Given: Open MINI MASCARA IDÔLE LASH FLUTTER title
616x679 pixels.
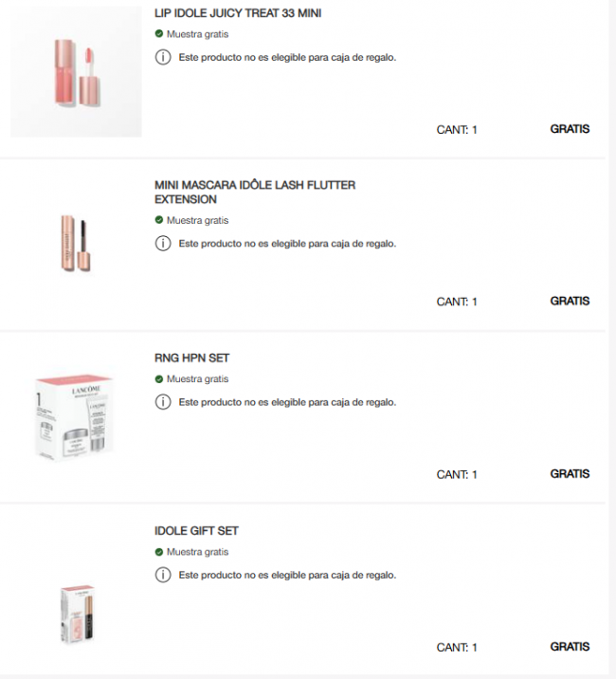Looking at the screenshot, I should [x=255, y=193].
